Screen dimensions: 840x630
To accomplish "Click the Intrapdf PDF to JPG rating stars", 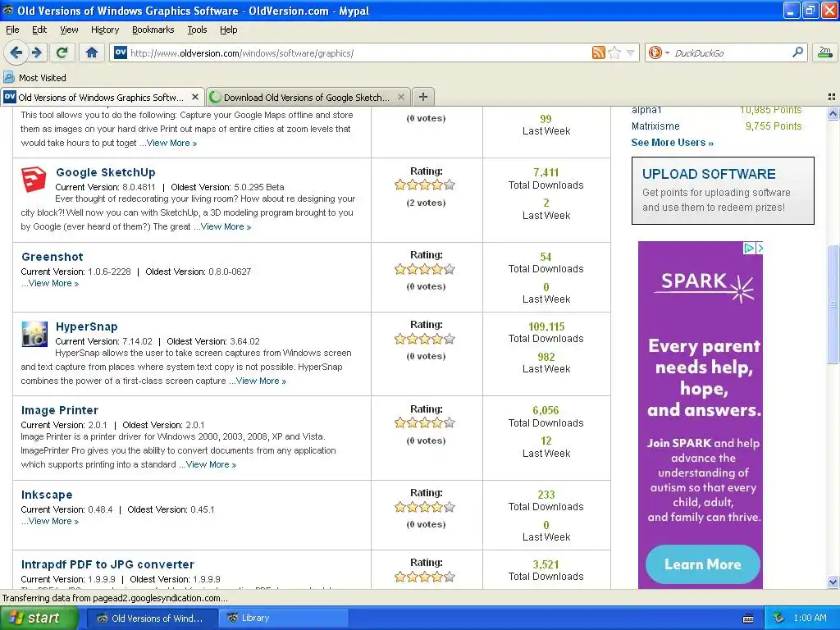I will (x=425, y=577).
